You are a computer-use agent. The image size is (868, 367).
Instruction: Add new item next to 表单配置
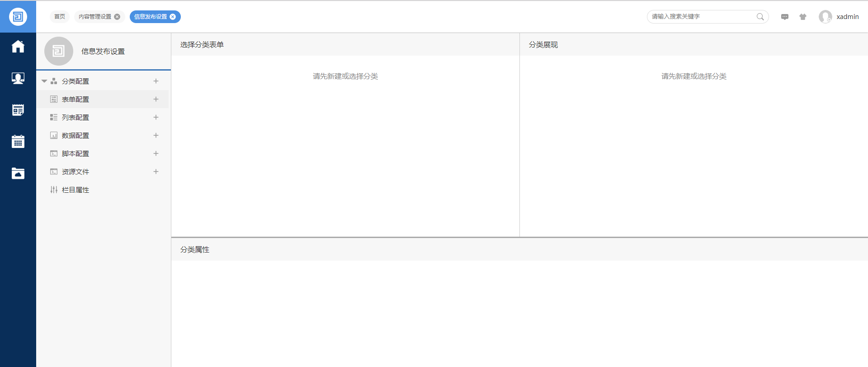click(156, 99)
